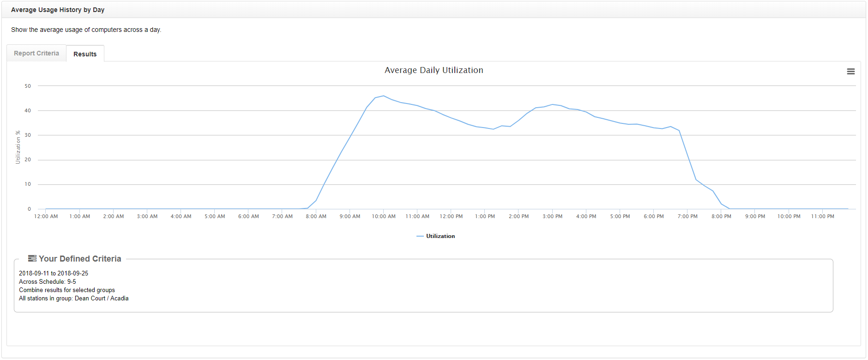Click the Your Defined Criteria icon
Screen dimensions: 868x360
click(32, 258)
